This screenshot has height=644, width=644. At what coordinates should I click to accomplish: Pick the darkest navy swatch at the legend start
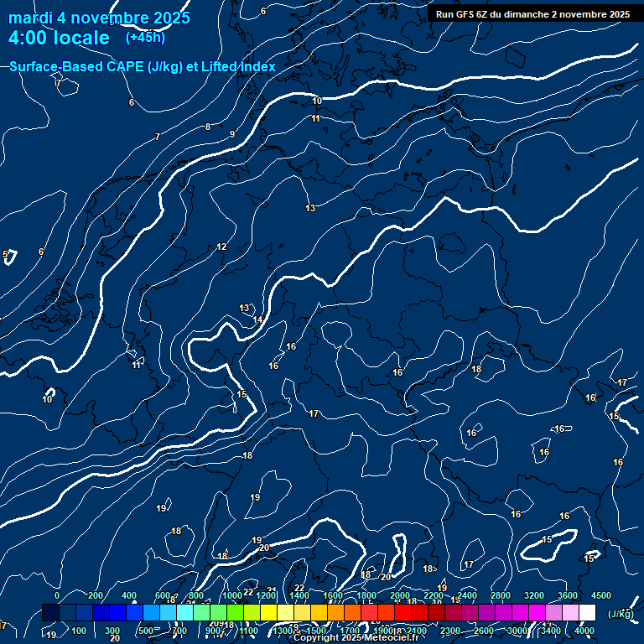click(x=50, y=612)
